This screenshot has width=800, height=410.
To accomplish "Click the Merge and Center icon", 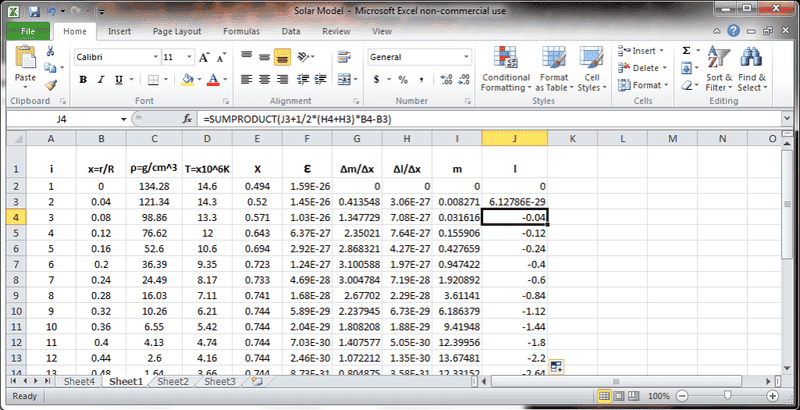I will 344,80.
